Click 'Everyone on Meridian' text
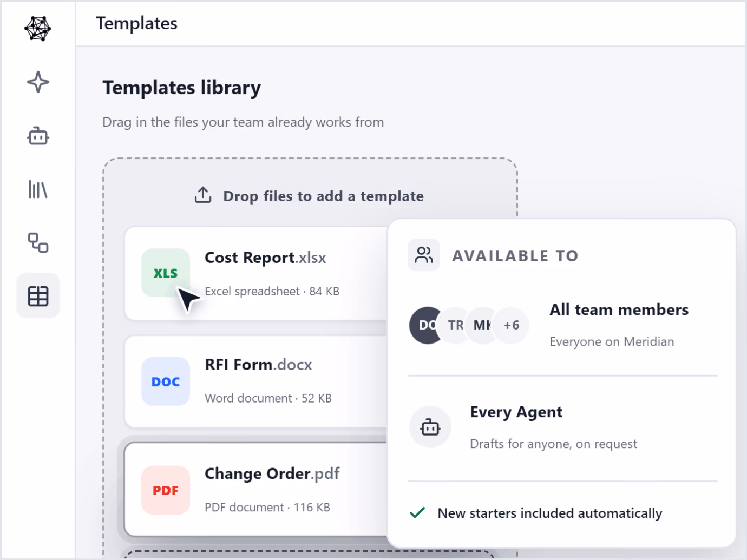The height and width of the screenshot is (560, 747). coord(612,341)
